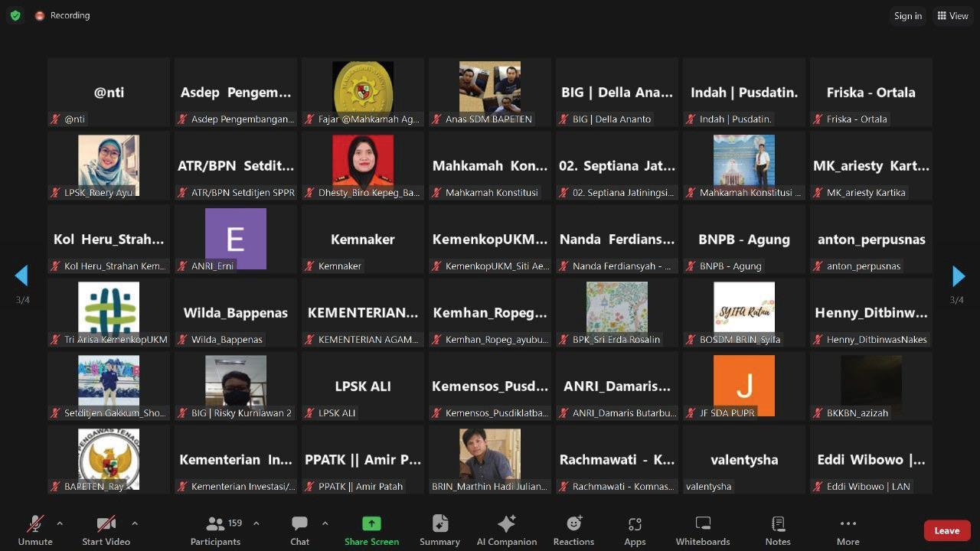This screenshot has height=551, width=980.
Task: Open the meeting Summary
Action: (439, 530)
